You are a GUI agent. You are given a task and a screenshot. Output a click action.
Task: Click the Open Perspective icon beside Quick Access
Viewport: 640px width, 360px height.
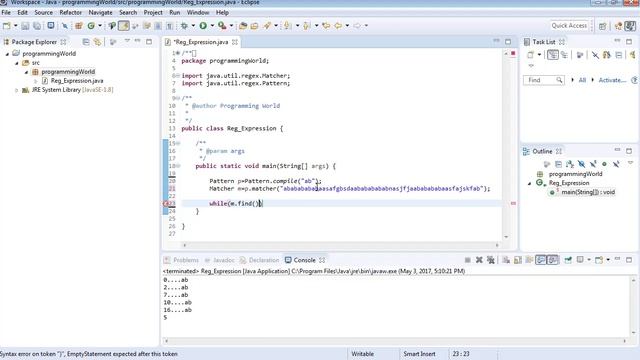(602, 26)
